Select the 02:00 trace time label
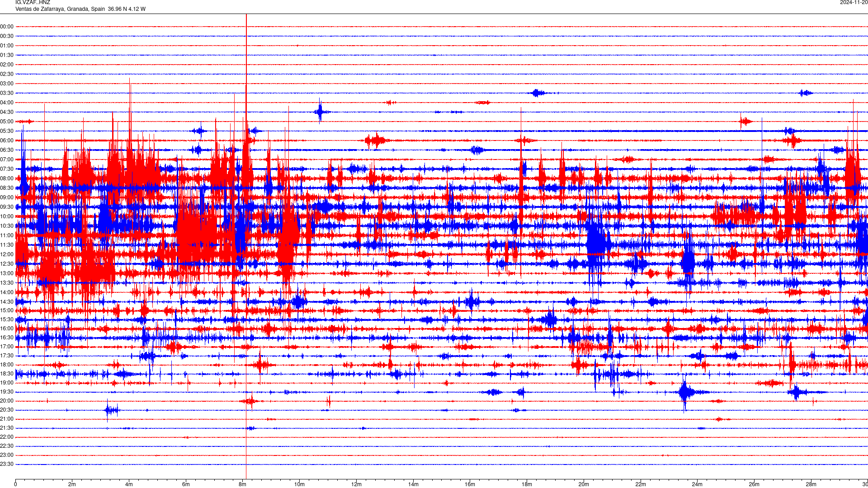 tap(7, 65)
